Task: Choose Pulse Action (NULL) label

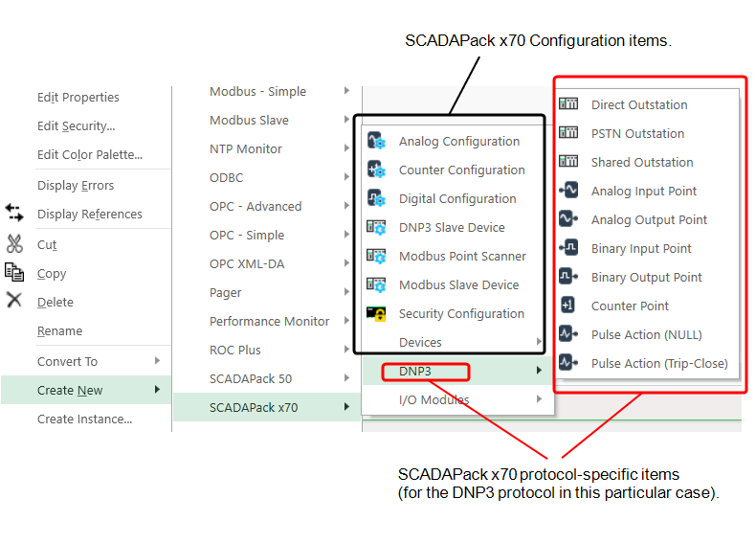Action: [647, 335]
